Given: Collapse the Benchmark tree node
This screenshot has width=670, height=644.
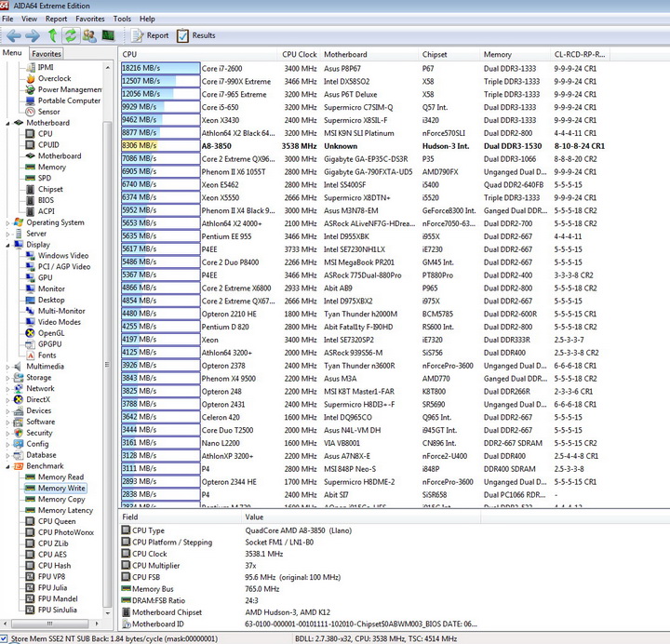Looking at the screenshot, I should tap(7, 466).
